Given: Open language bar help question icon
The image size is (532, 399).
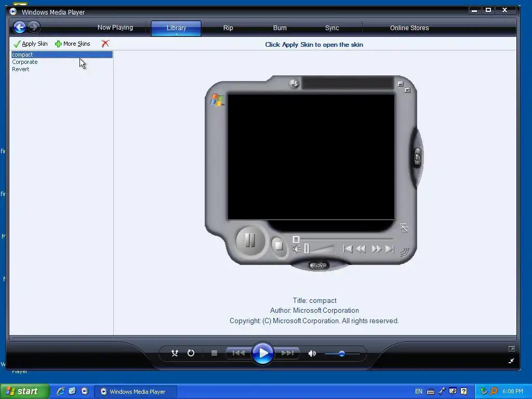Looking at the screenshot, I should click(464, 391).
